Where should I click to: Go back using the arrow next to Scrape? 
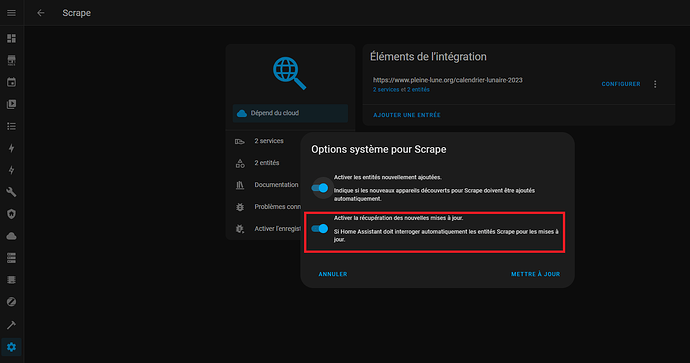pos(41,13)
